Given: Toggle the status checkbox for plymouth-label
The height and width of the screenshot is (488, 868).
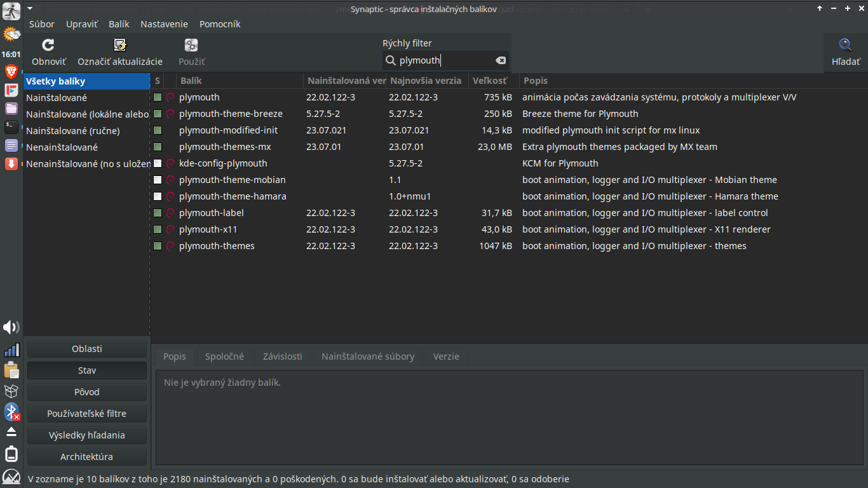Looking at the screenshot, I should click(x=158, y=213).
